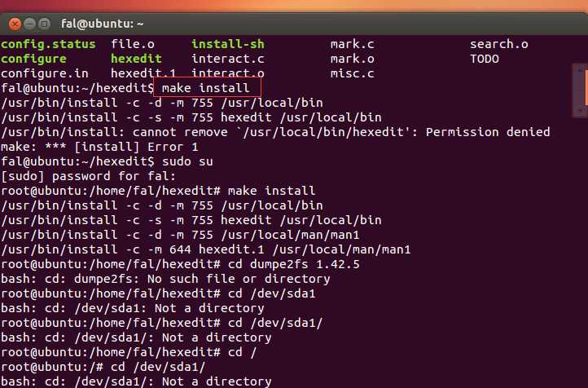The height and width of the screenshot is (388, 588).
Task: Click the green hexedit executable in listing
Action: click(x=136, y=59)
